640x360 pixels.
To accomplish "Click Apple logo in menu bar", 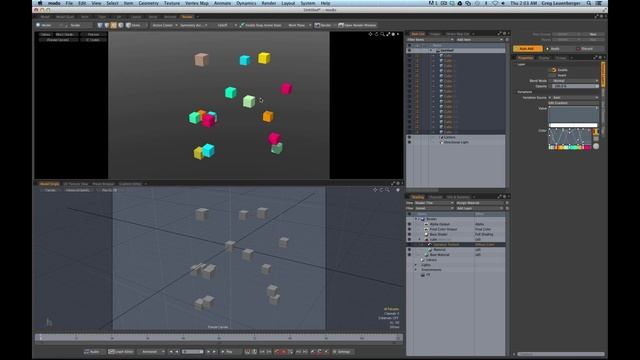I will tap(40, 3).
